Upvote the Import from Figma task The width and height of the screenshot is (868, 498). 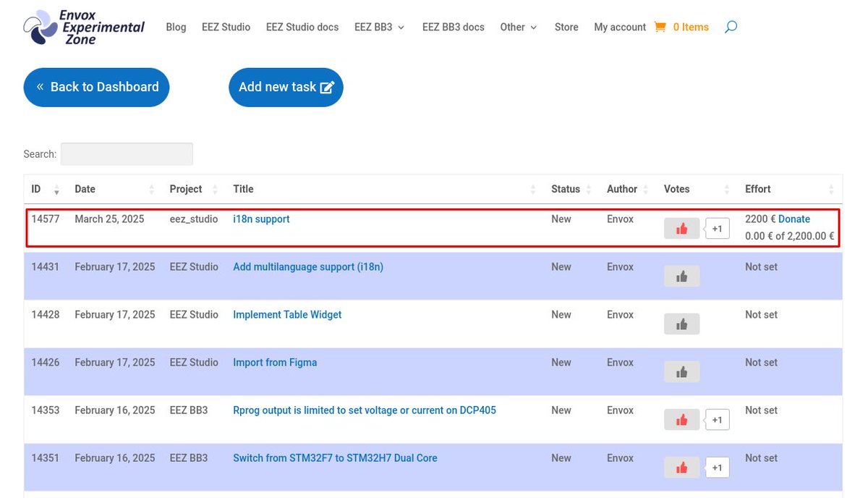(681, 372)
